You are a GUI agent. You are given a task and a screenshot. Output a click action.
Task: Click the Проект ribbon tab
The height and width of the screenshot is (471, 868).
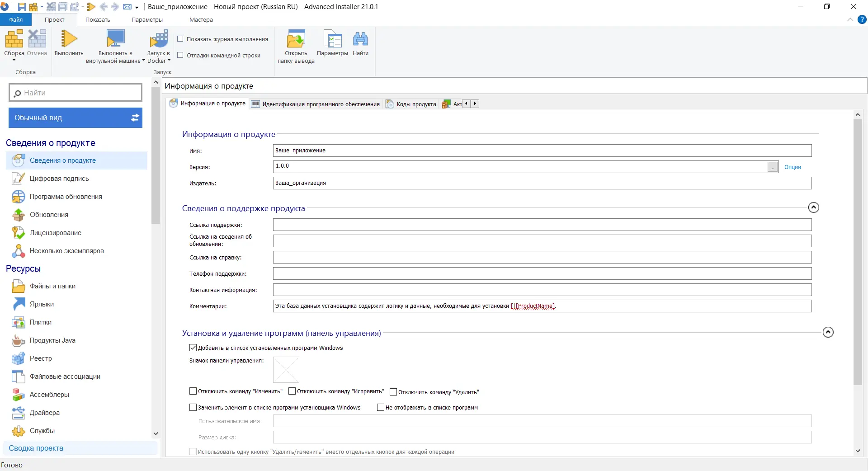click(x=54, y=20)
